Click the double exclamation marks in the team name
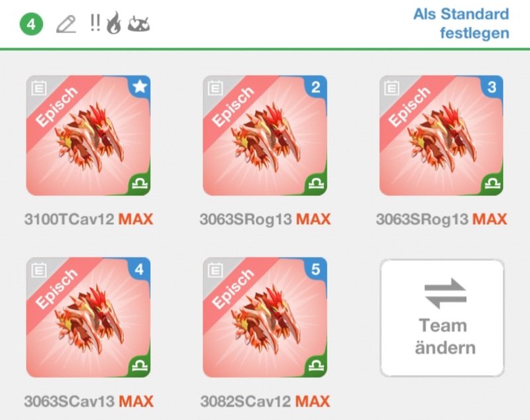Screen dimensions: 530x420 pos(95,23)
